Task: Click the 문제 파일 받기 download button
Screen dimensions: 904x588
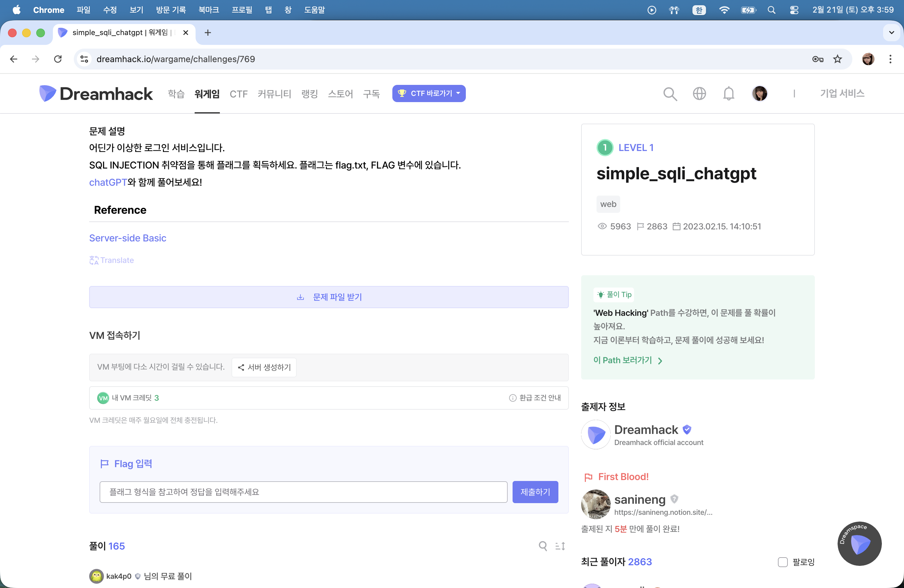Action: coord(329,297)
